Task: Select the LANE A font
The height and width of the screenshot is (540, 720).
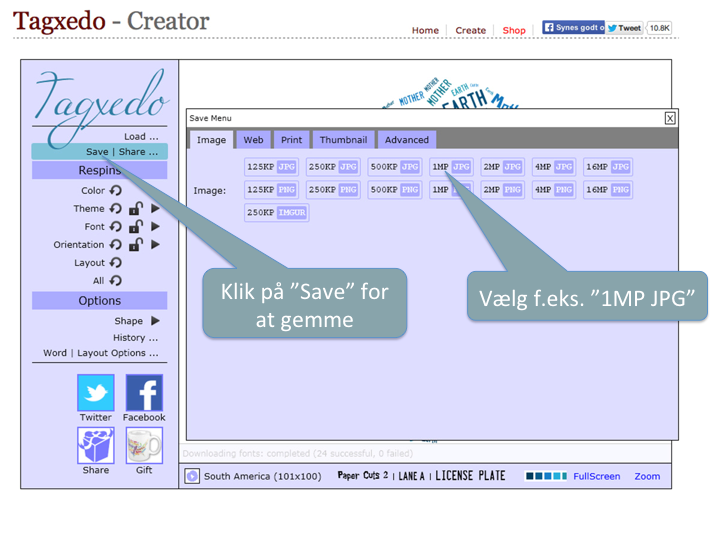Action: coord(411,476)
